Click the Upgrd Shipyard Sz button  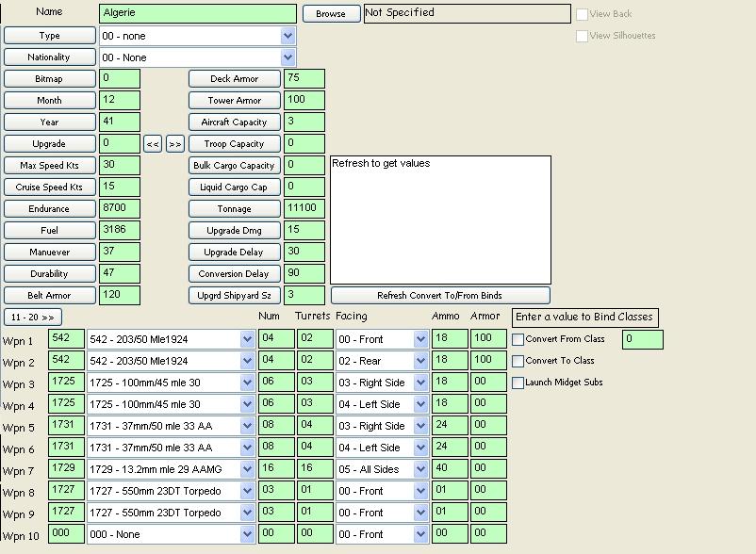(235, 295)
